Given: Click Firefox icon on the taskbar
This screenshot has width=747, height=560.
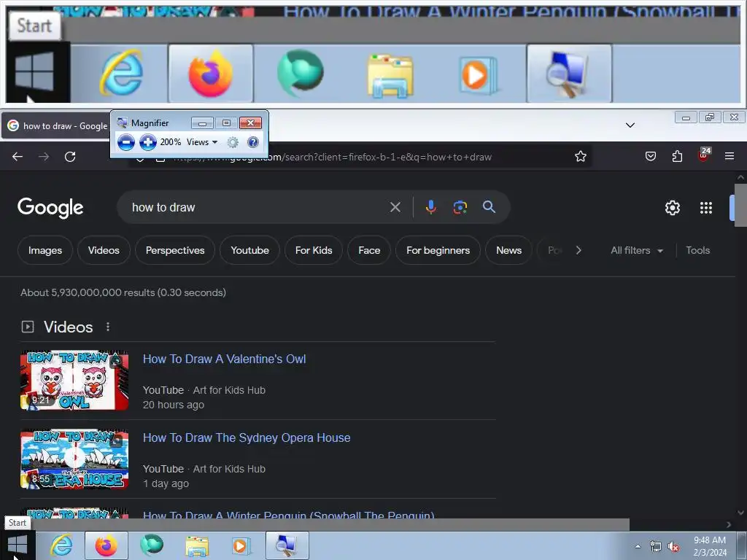Looking at the screenshot, I should coord(107,545).
